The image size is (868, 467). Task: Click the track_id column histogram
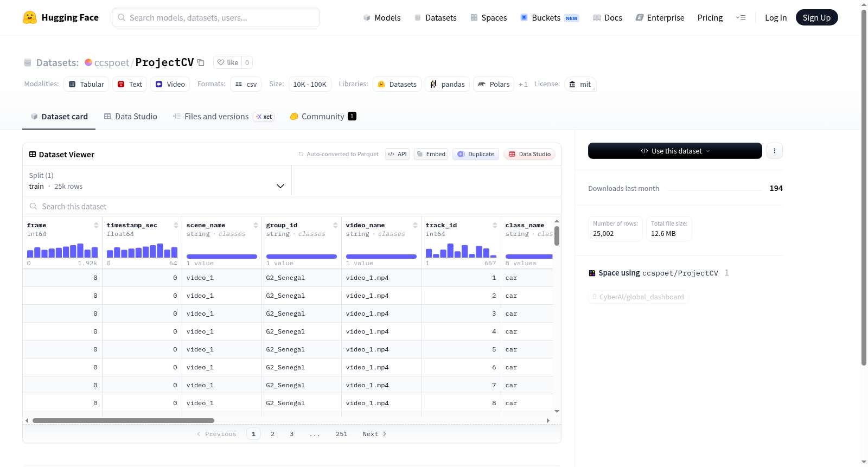point(461,250)
